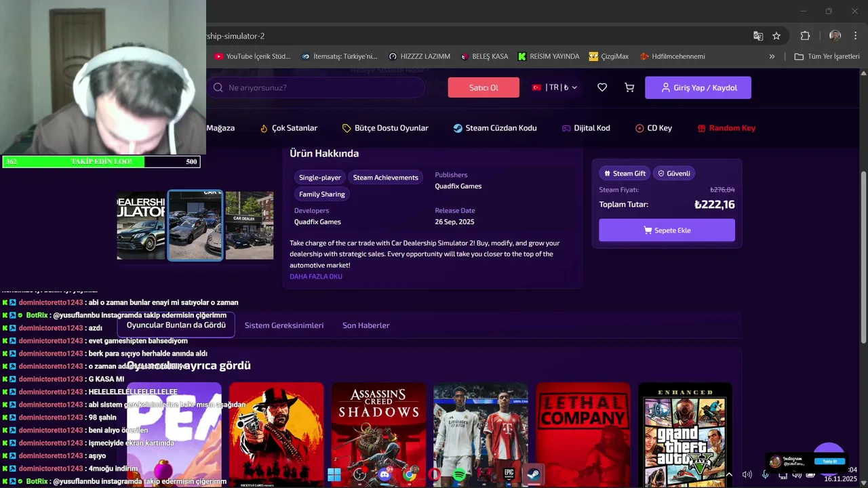Image resolution: width=868 pixels, height=488 pixels.
Task: Select Car Dealer storefront thumbnail
Action: click(250, 226)
